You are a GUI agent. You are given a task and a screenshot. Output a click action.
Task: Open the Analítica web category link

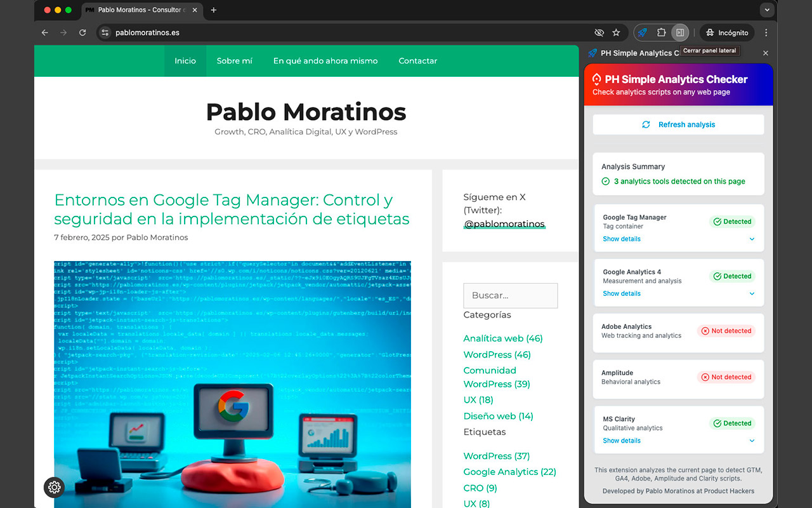[x=502, y=338]
